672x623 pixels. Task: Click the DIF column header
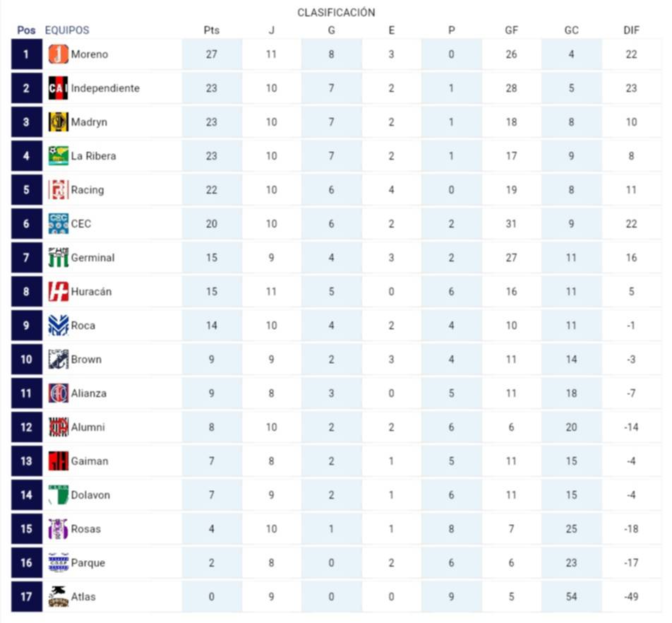pos(631,30)
